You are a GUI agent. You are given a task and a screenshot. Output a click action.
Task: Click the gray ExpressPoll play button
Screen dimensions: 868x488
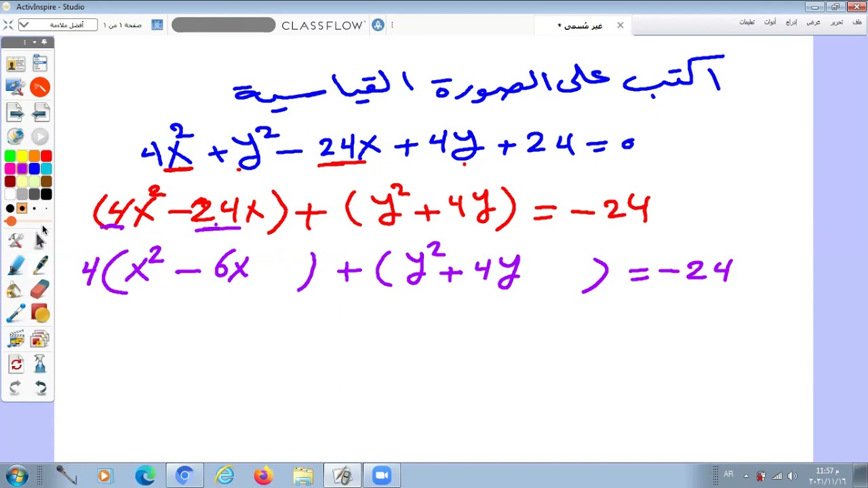40,137
